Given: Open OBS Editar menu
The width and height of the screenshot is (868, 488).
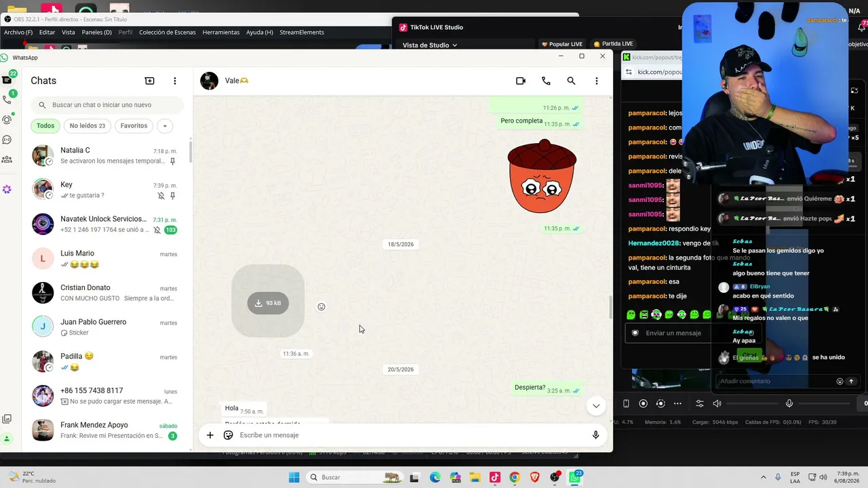Looking at the screenshot, I should tap(47, 33).
